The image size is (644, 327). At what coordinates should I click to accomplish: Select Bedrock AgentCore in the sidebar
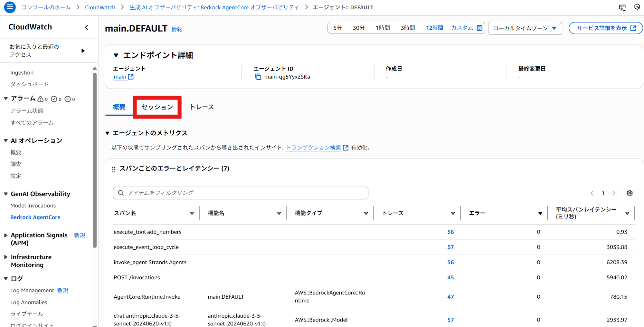(35, 217)
